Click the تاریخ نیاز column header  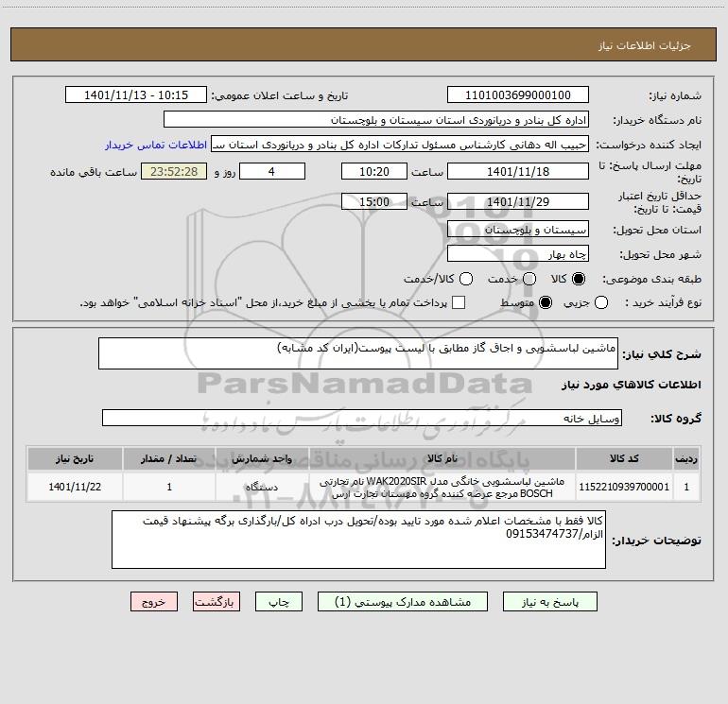[75, 459]
